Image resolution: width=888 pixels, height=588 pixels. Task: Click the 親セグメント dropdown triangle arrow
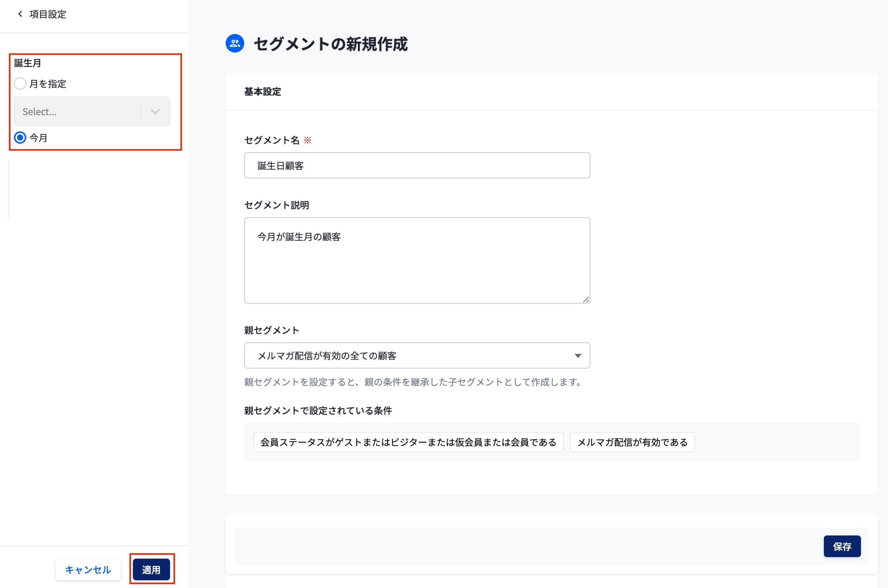(x=578, y=356)
